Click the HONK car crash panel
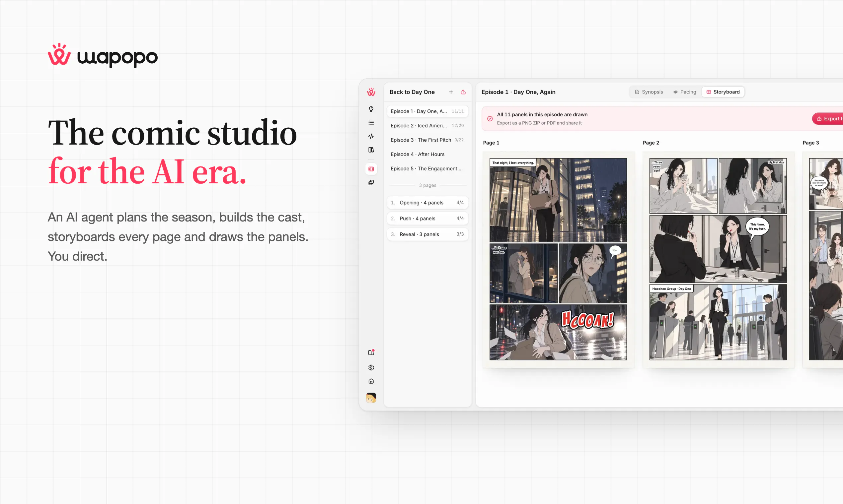The width and height of the screenshot is (843, 504). (x=558, y=332)
